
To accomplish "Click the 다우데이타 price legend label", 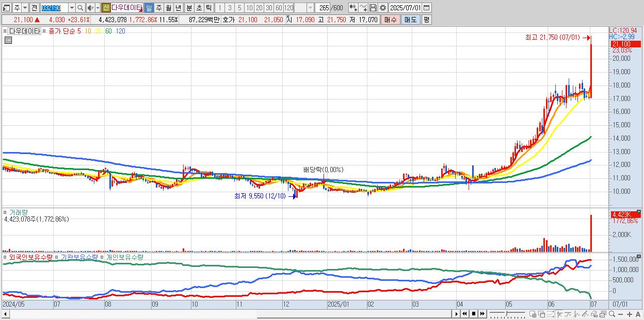I will tap(24, 31).
